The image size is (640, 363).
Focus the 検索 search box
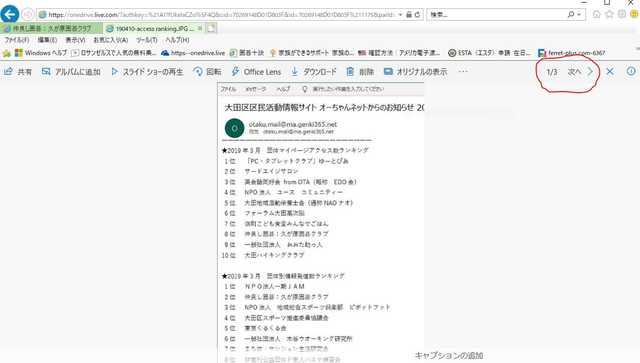coord(496,15)
